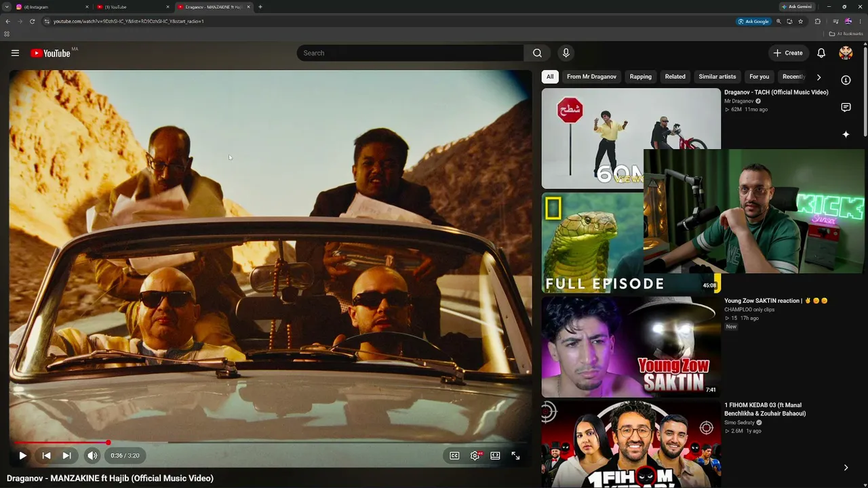The width and height of the screenshot is (868, 488).
Task: Open the YouTube notifications bell
Action: point(821,53)
